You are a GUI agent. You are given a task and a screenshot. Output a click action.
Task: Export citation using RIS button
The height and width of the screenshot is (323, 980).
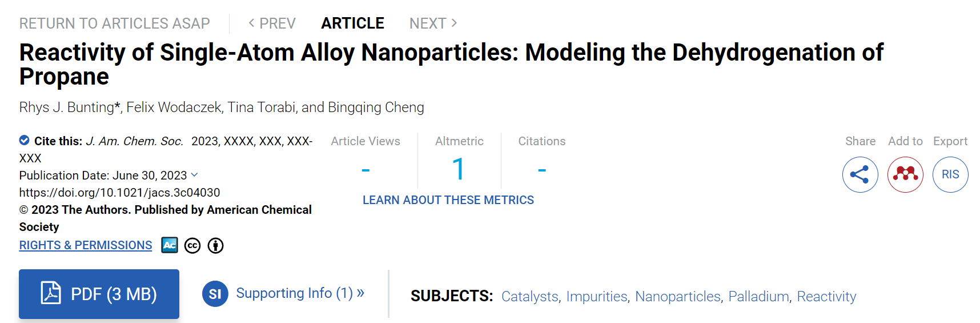[x=950, y=174]
